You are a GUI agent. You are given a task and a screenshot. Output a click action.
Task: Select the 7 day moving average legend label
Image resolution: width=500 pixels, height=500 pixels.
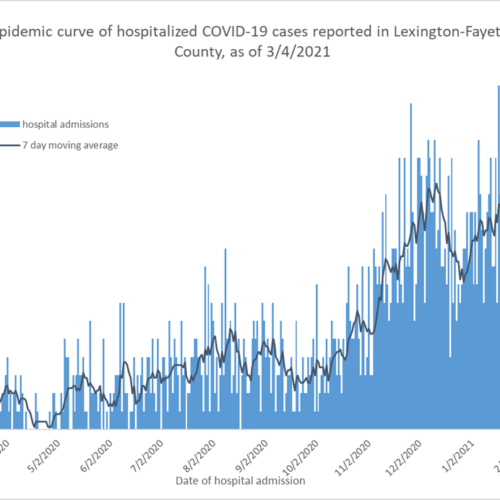pyautogui.click(x=70, y=145)
